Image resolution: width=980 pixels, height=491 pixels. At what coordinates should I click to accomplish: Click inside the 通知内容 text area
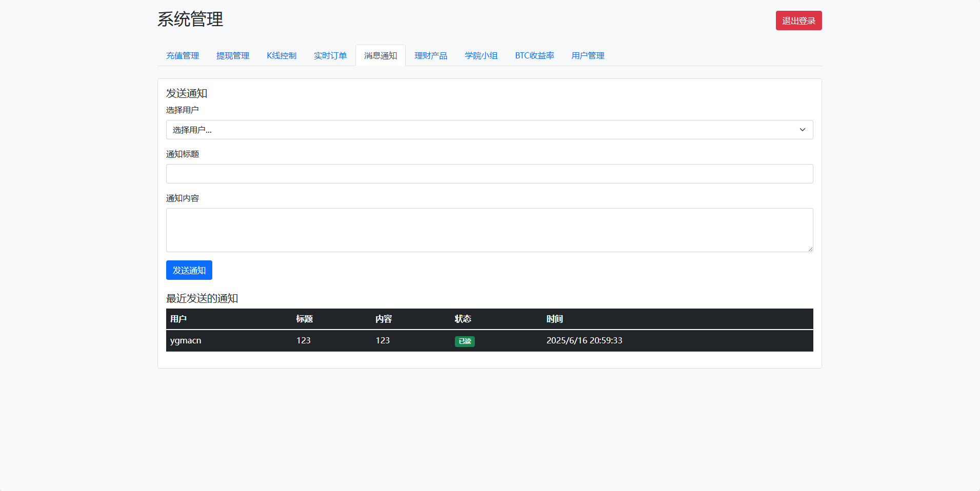[x=489, y=230]
